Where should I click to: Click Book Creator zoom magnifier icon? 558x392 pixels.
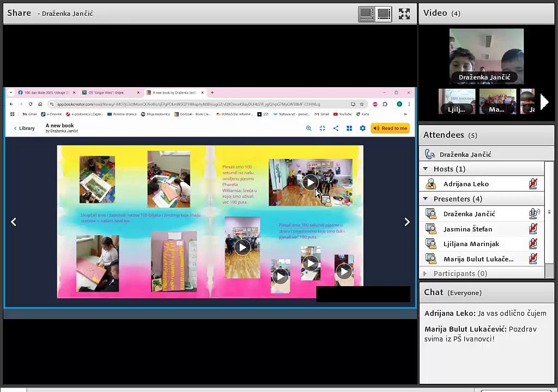click(308, 128)
